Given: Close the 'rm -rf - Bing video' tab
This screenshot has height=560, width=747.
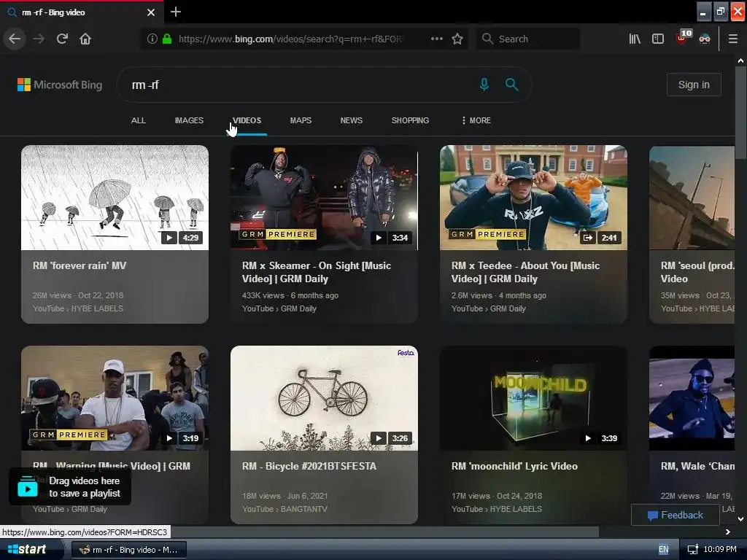Looking at the screenshot, I should pyautogui.click(x=151, y=12).
